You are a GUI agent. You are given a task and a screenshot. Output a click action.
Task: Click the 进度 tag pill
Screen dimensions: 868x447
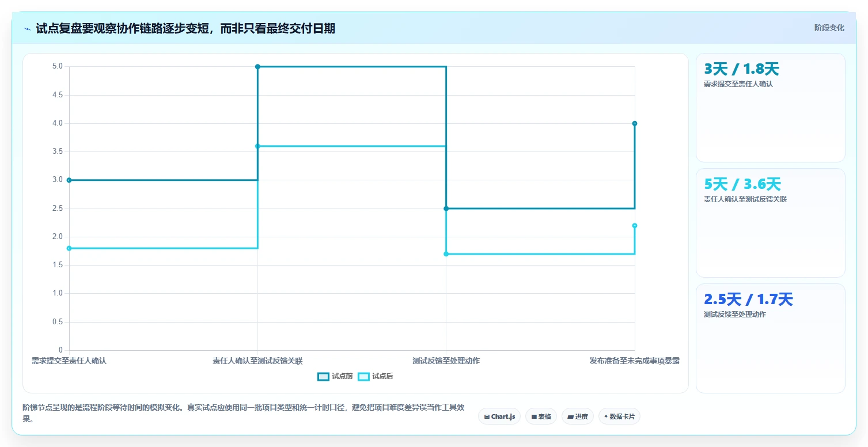[x=577, y=416]
